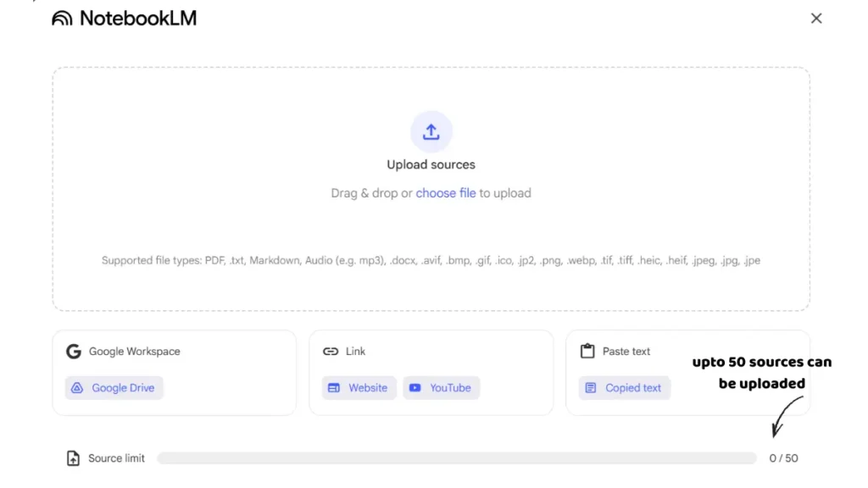Screen dimensions: 868x488
Task: Click the YouTube play icon
Action: (415, 388)
